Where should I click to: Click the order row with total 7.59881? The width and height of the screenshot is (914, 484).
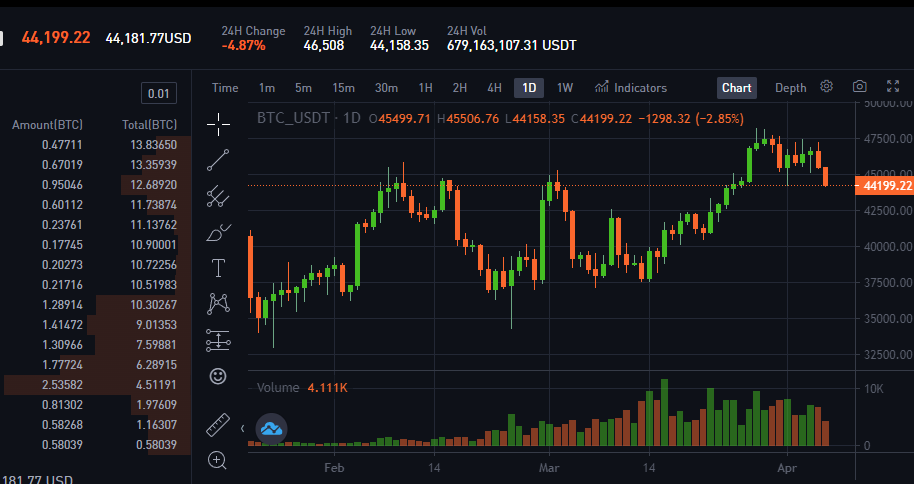click(97, 345)
